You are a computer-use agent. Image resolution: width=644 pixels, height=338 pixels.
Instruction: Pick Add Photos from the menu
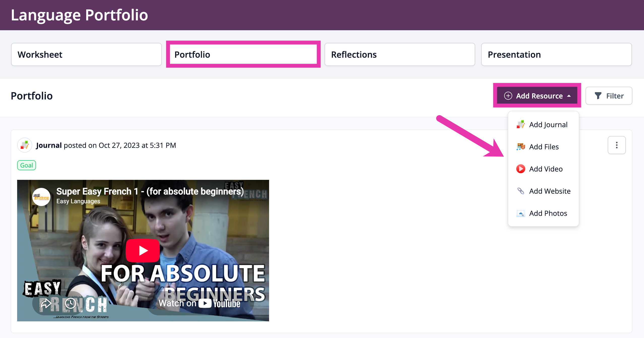click(x=543, y=213)
